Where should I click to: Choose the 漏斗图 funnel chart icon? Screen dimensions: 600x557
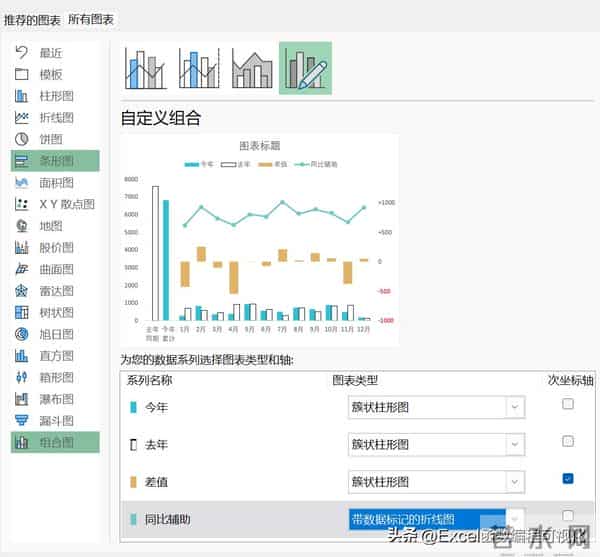point(21,421)
